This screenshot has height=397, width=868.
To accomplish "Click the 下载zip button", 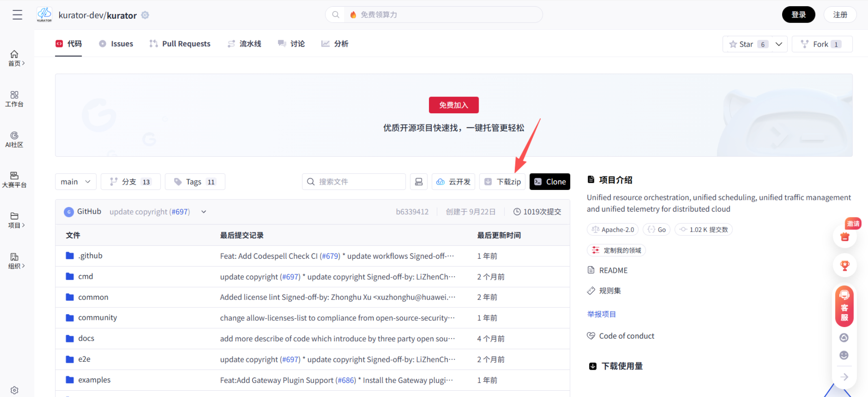I will [502, 182].
